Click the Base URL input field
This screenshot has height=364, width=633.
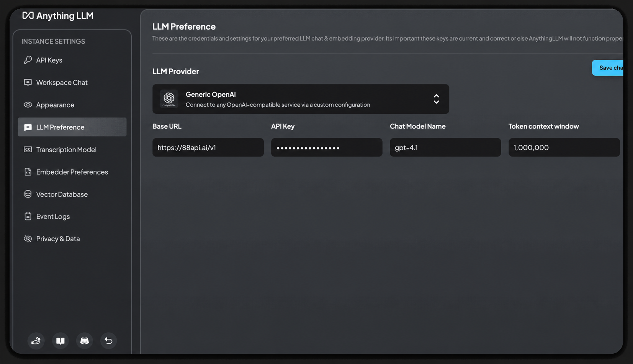tap(208, 147)
